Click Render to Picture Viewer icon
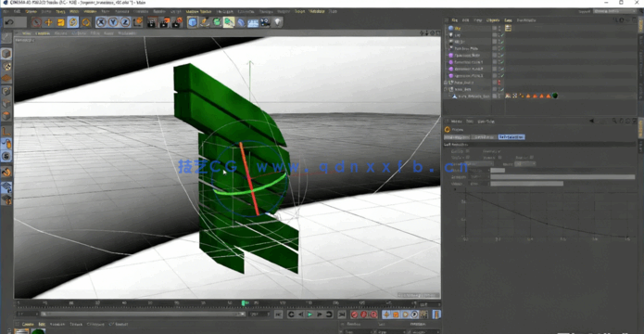Image resolution: width=644 pixels, height=334 pixels. (x=164, y=21)
